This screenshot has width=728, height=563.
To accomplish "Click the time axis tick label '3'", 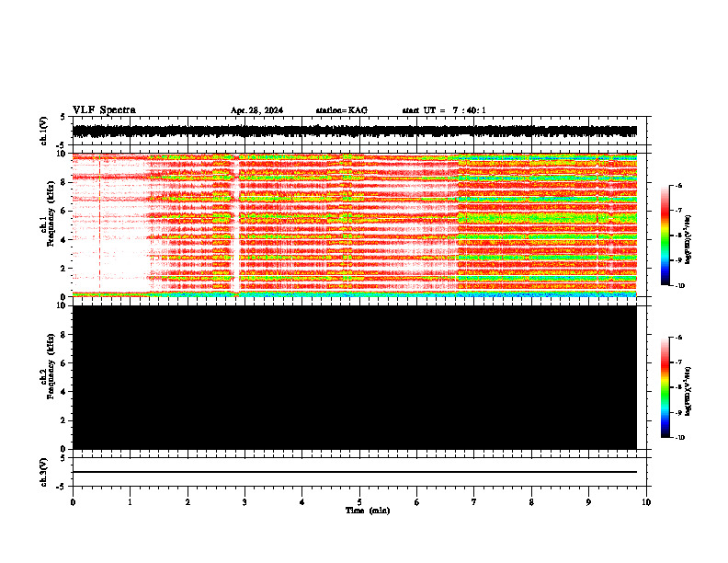I will pos(245,502).
